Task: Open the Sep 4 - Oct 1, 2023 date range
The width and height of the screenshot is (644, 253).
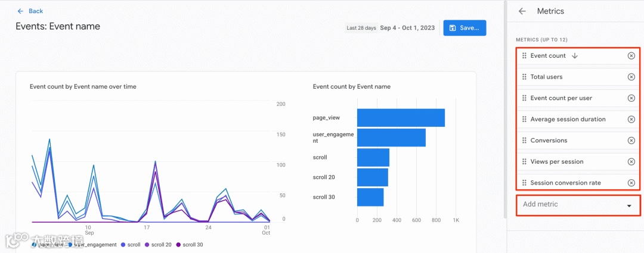Action: [x=407, y=28]
